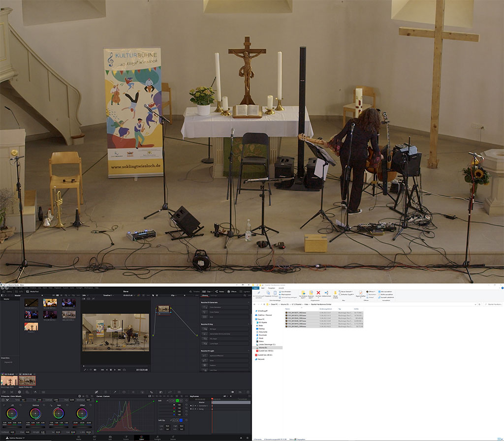
Task: Switch to the Color page tab
Action: click(141, 438)
